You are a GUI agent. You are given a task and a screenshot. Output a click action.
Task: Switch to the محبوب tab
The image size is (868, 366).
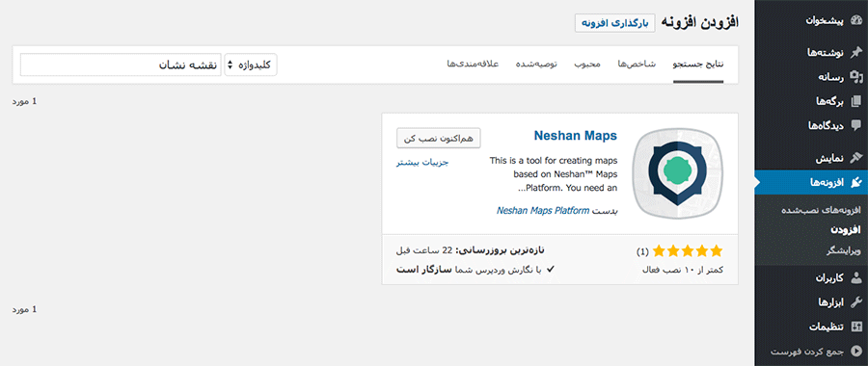[x=587, y=65]
